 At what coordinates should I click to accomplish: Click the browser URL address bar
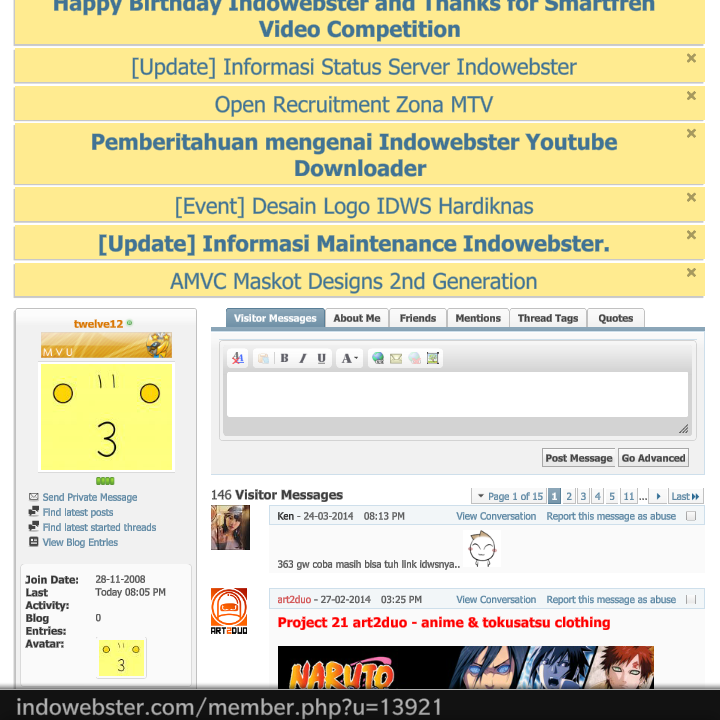click(x=360, y=706)
